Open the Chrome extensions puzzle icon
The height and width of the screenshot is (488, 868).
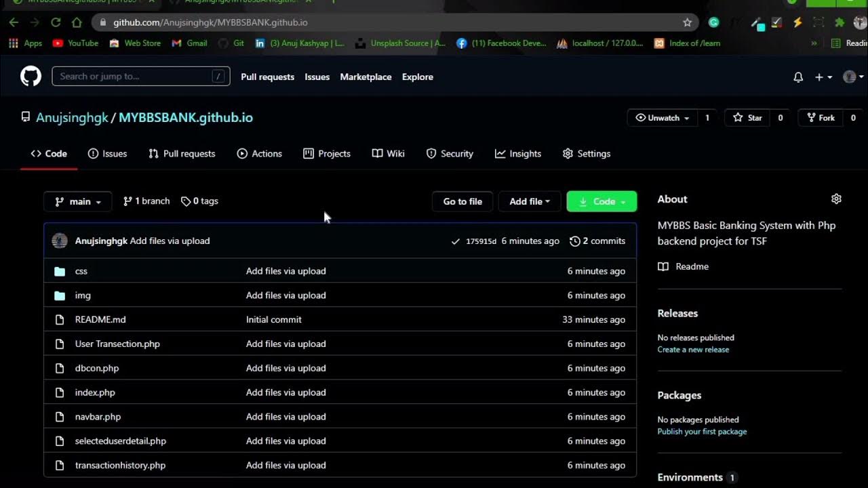[840, 22]
